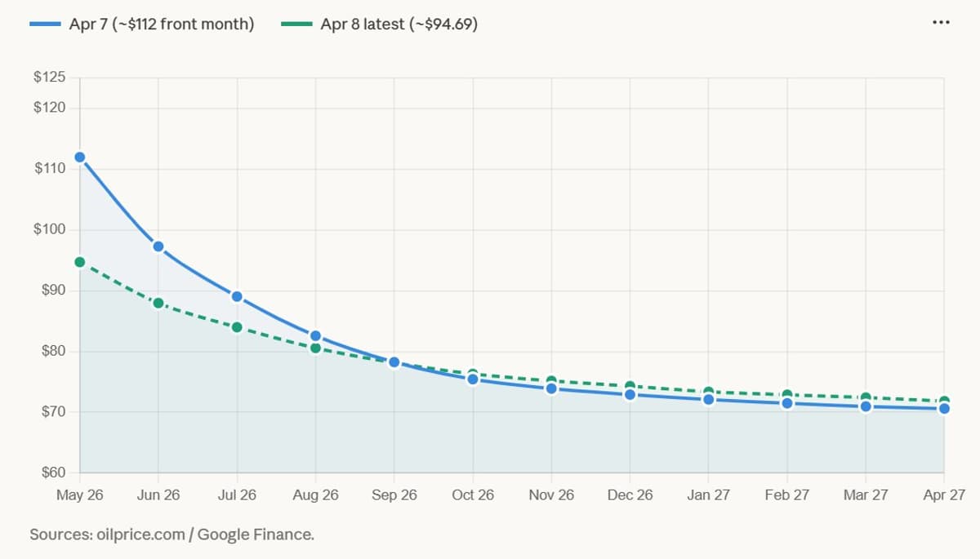Click the Sep 26 crossover data point
Screen dimensions: 980x559
click(x=394, y=362)
